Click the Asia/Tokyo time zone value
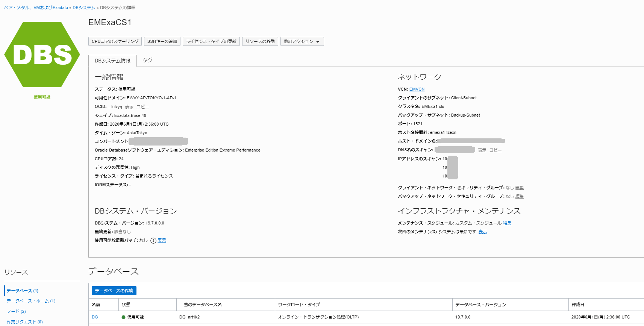Viewport: 644px width, 326px height. pyautogui.click(x=137, y=133)
